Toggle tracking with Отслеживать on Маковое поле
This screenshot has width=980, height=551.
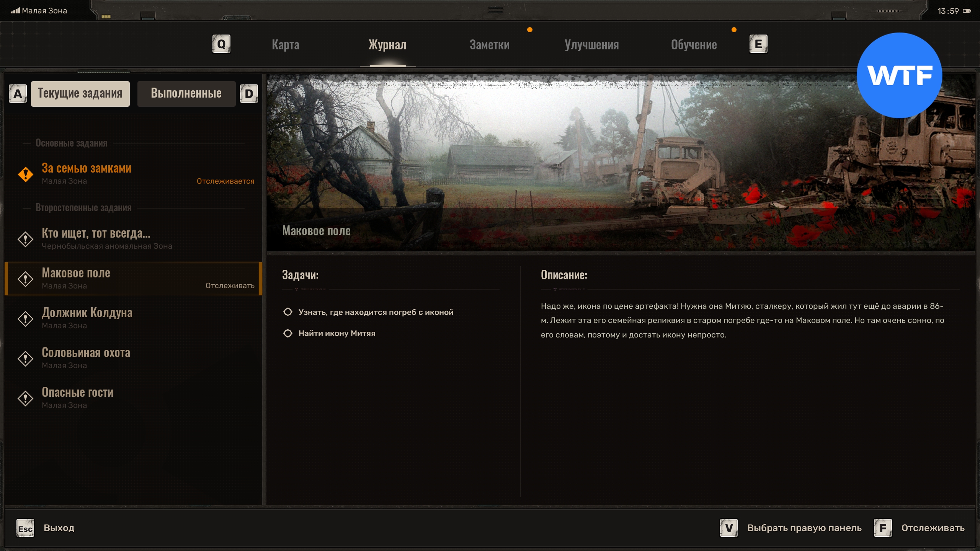(230, 285)
